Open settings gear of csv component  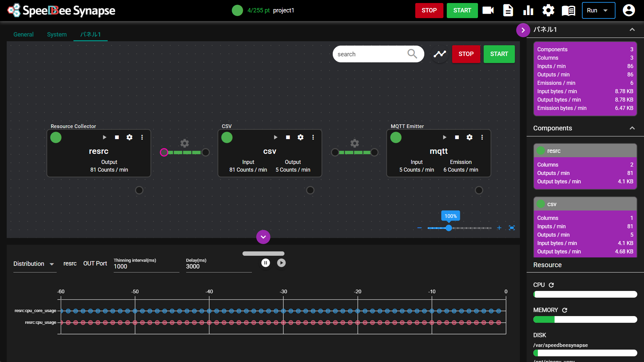pos(301,137)
